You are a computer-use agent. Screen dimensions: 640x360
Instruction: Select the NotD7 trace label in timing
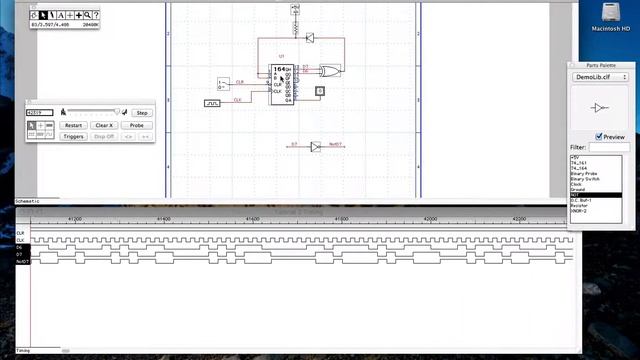coord(22,262)
